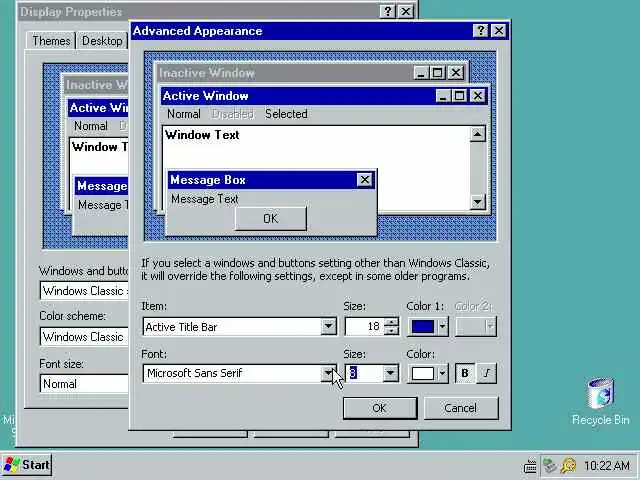Select the Normal menu item in preview
The image size is (640, 480).
coord(184,114)
